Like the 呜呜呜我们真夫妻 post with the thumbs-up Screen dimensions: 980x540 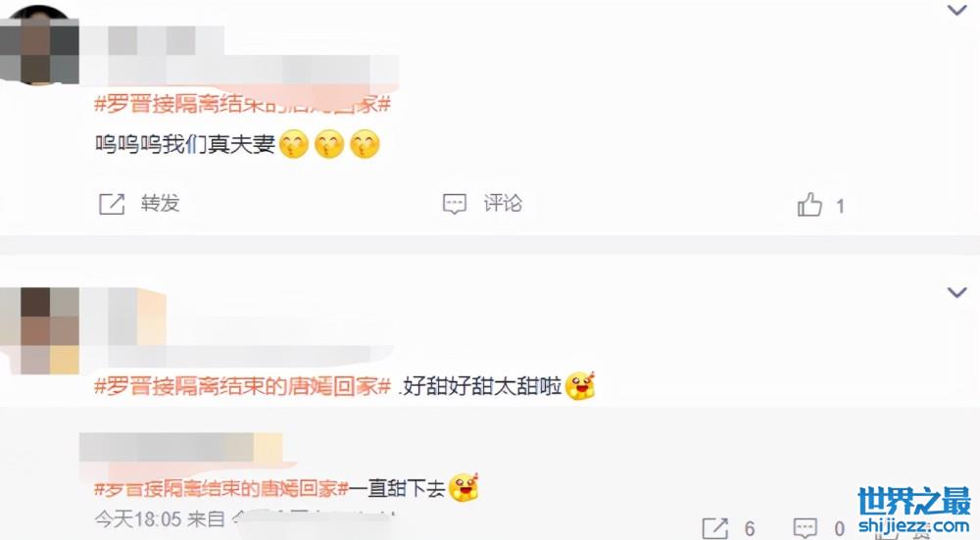[809, 205]
